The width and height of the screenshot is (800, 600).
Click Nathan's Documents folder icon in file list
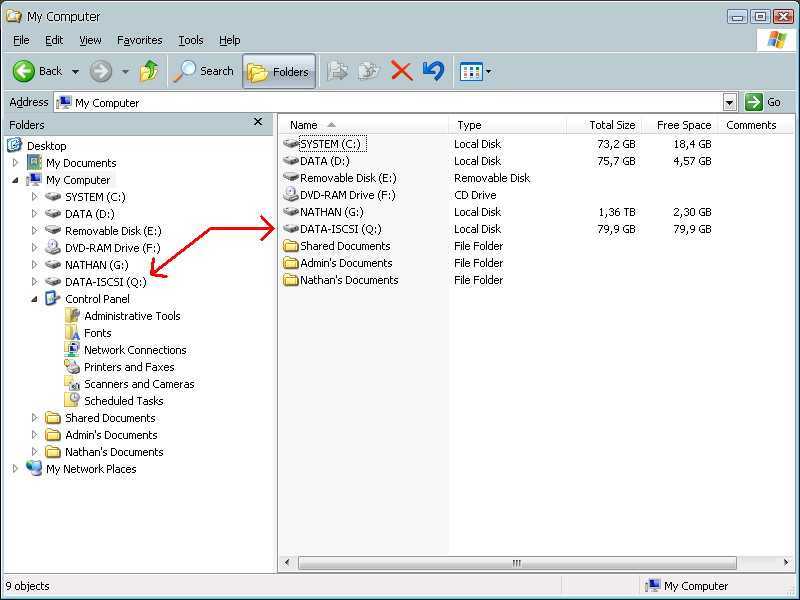click(x=291, y=280)
